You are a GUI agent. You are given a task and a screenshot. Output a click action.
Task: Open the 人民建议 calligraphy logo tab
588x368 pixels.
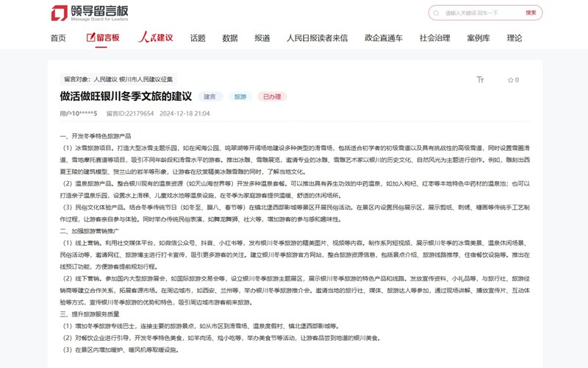[156, 38]
